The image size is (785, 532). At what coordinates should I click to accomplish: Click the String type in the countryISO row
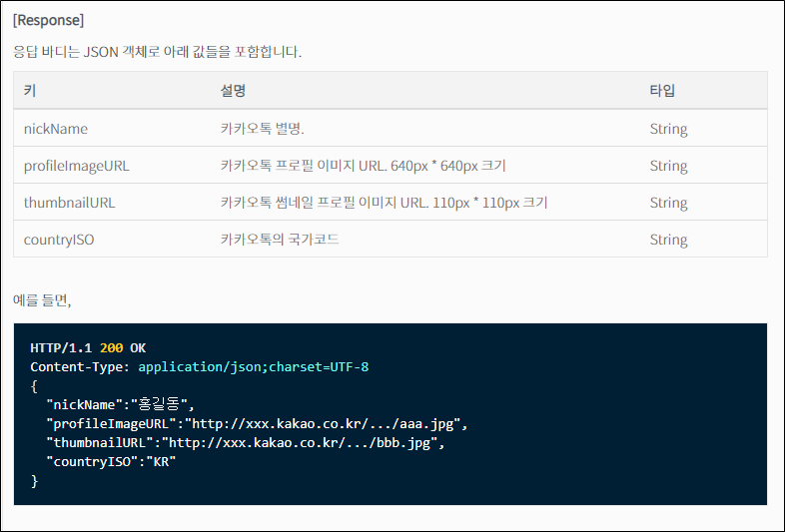(668, 240)
